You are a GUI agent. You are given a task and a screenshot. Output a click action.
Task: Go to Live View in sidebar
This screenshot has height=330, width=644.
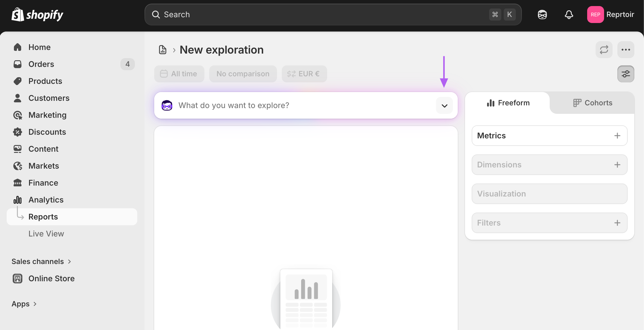46,234
